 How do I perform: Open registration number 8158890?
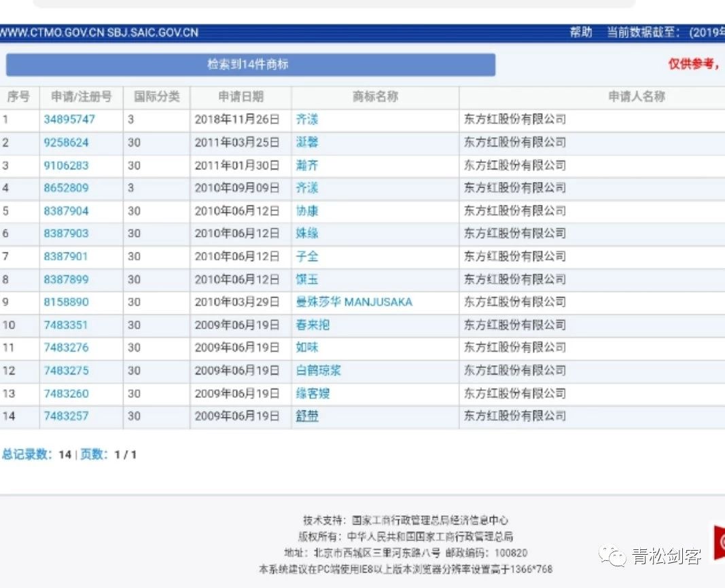coord(66,302)
